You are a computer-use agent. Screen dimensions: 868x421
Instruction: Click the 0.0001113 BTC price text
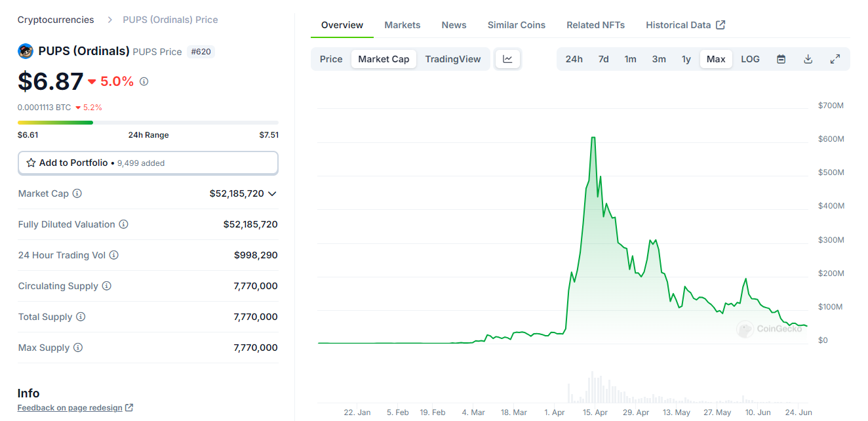tap(44, 107)
